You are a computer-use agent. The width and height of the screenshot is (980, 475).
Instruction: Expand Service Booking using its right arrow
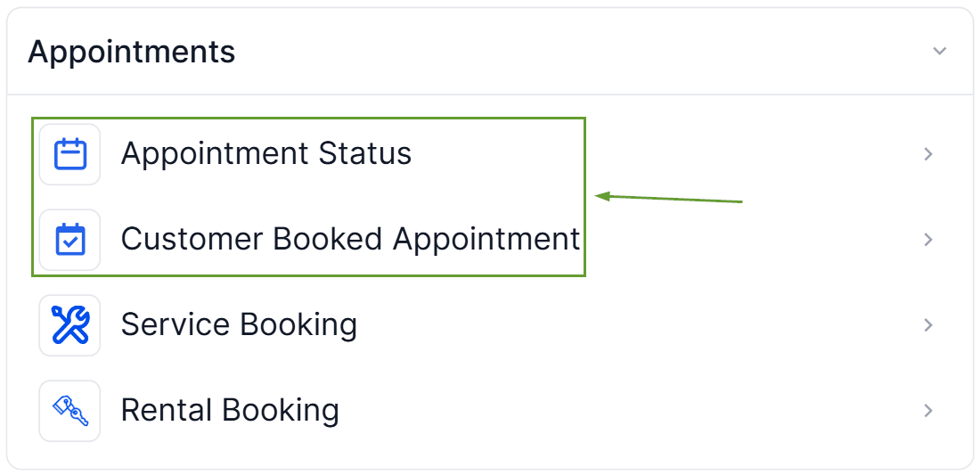pos(928,325)
